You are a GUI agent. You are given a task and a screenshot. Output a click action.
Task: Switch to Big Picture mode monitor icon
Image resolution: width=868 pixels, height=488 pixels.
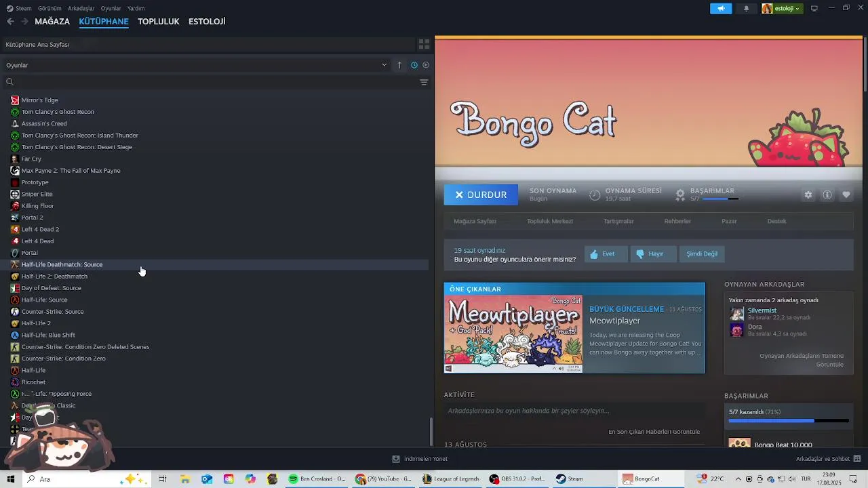point(814,9)
